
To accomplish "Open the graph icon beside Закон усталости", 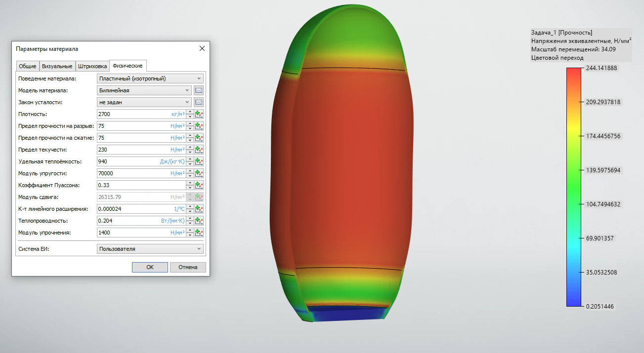I will point(199,102).
